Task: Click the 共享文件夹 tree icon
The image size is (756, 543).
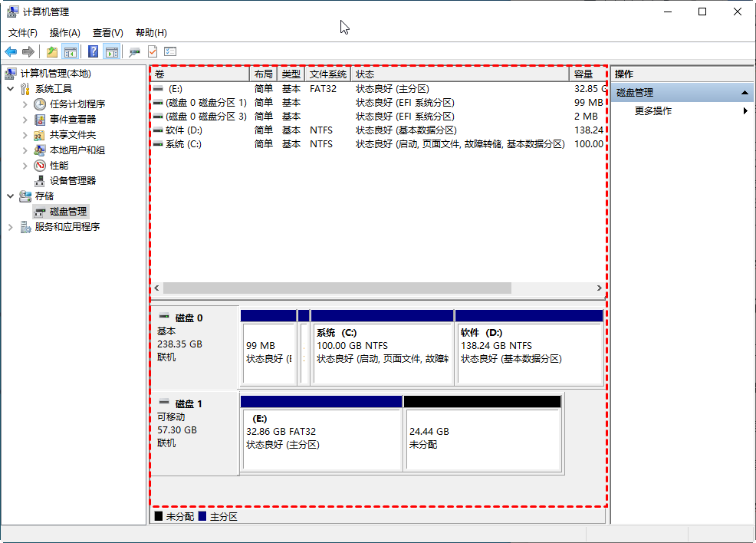Action: pyautogui.click(x=40, y=135)
